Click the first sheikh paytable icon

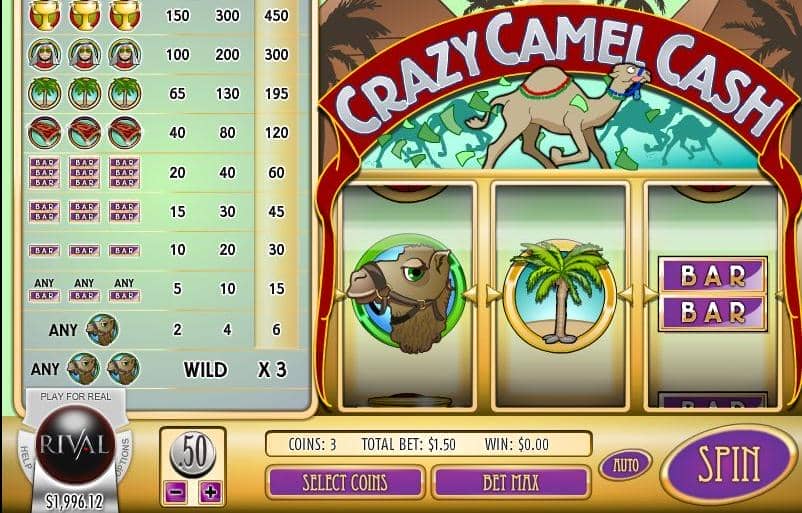pos(44,54)
